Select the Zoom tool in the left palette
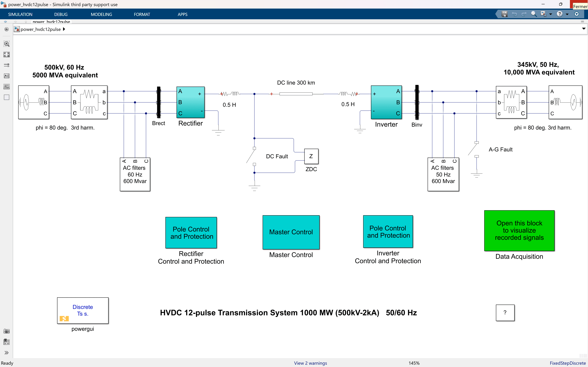This screenshot has height=367, width=588. tap(7, 44)
